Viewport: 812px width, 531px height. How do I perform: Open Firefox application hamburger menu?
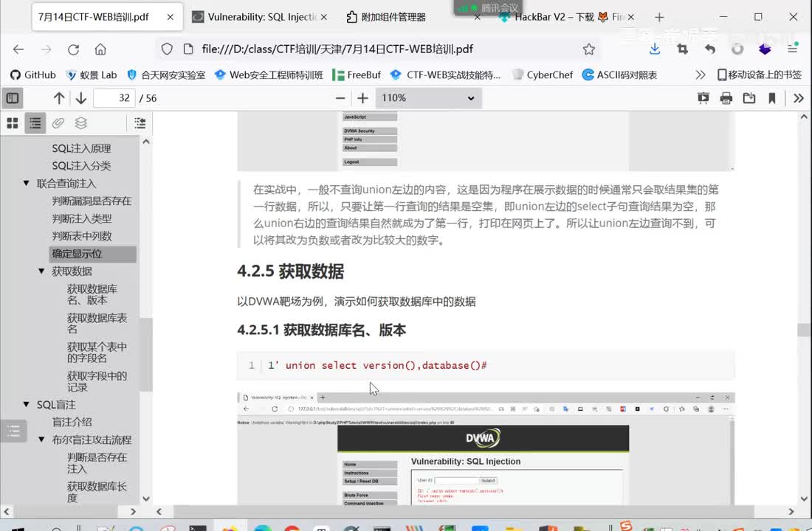[x=792, y=49]
